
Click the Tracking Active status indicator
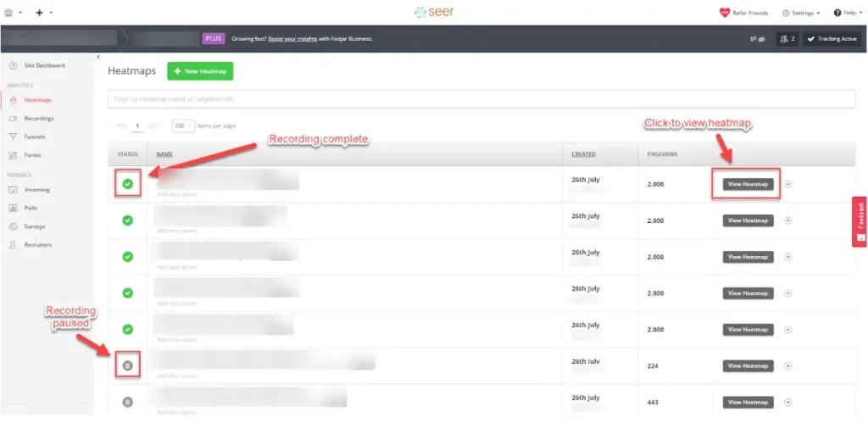[x=832, y=39]
